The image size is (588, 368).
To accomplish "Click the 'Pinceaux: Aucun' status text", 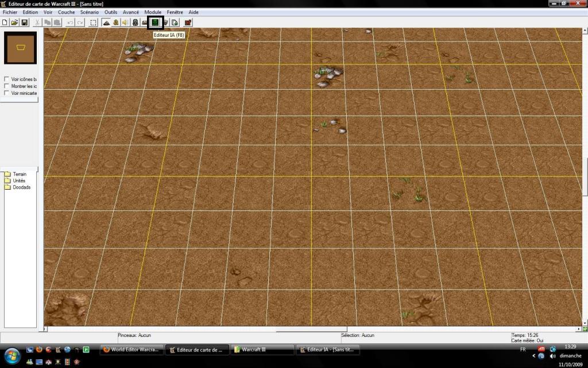I will point(134,335).
